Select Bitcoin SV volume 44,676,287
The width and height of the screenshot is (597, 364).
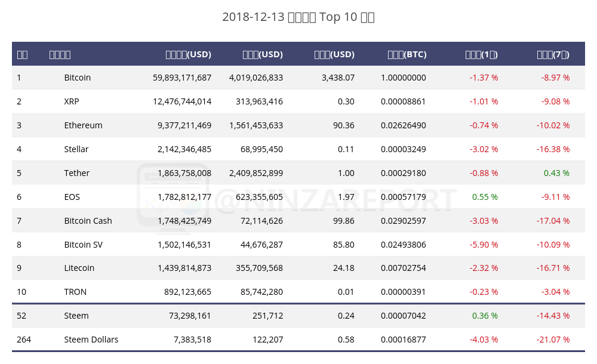point(261,245)
